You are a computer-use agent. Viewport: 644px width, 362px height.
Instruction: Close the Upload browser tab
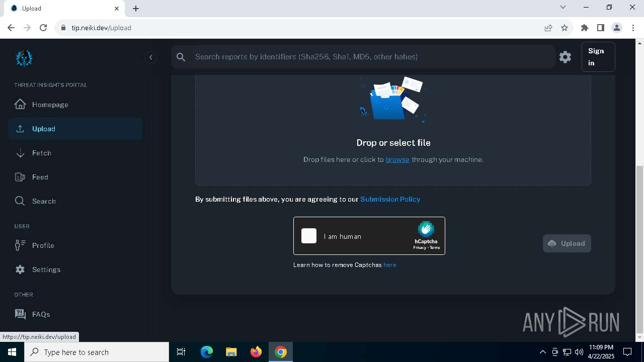pos(117,9)
